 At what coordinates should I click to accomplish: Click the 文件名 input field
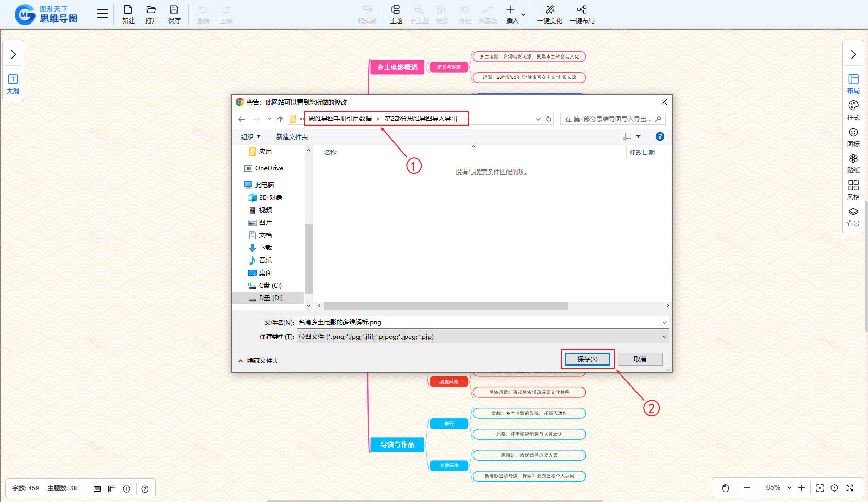[478, 322]
